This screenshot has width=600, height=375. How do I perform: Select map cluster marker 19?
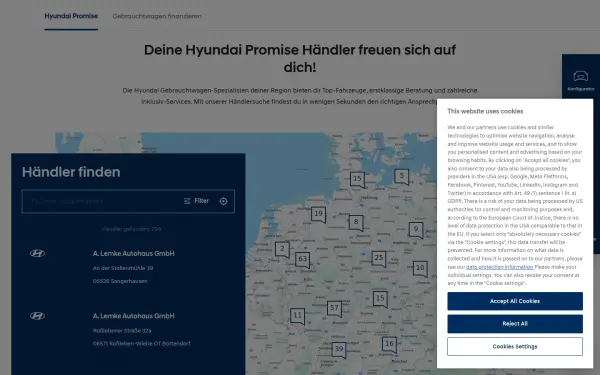click(x=318, y=215)
